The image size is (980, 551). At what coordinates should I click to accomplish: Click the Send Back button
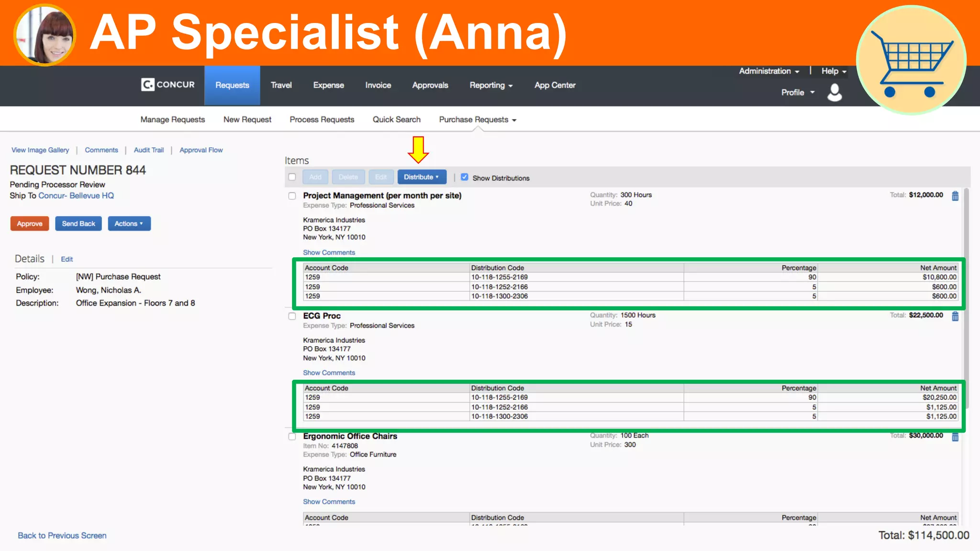(x=78, y=223)
